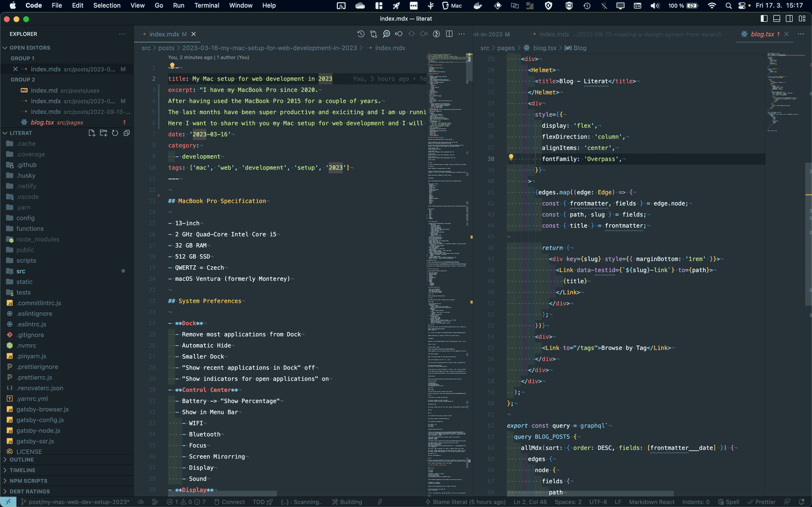The image size is (812, 507).
Task: Toggle Spell checker in status bar
Action: click(729, 502)
